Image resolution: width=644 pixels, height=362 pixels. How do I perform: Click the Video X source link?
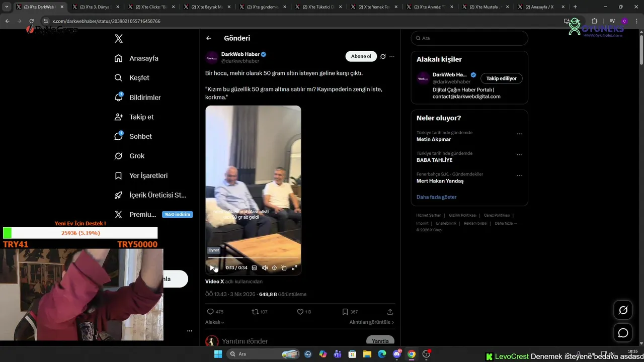point(214,282)
